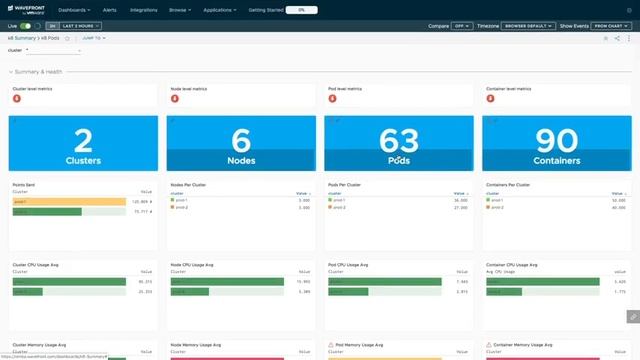Click the green second bar in Points Sent
Viewport: 640px width, 360px height.
click(47, 212)
